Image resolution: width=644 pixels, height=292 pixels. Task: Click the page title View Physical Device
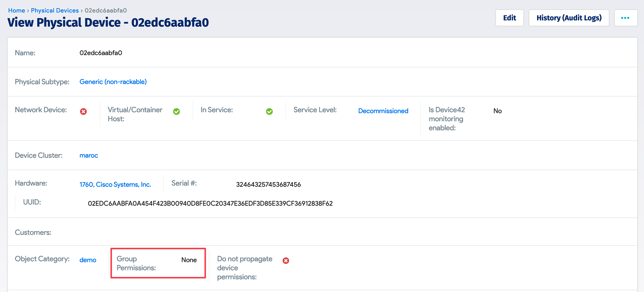tap(108, 22)
